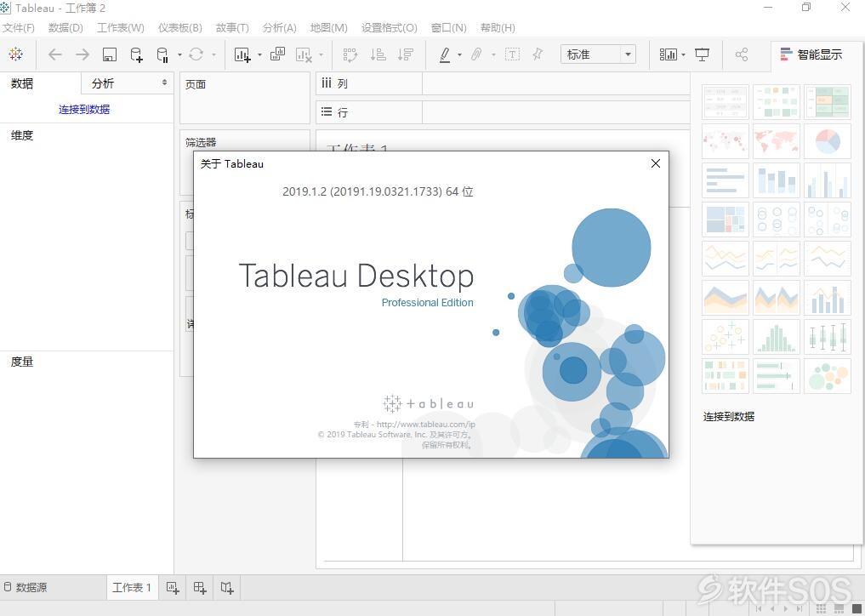Choose the scatter plot in Show Me

[726, 337]
